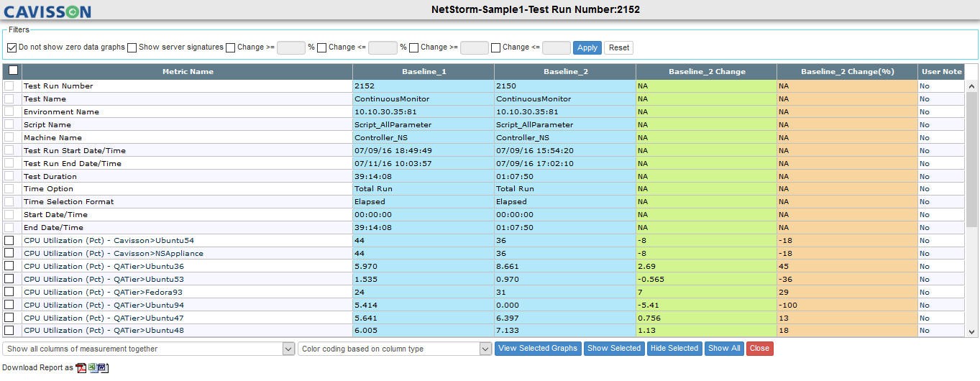Click the table vertical scrollbar thumb
The width and height of the screenshot is (980, 381).
tap(971, 160)
